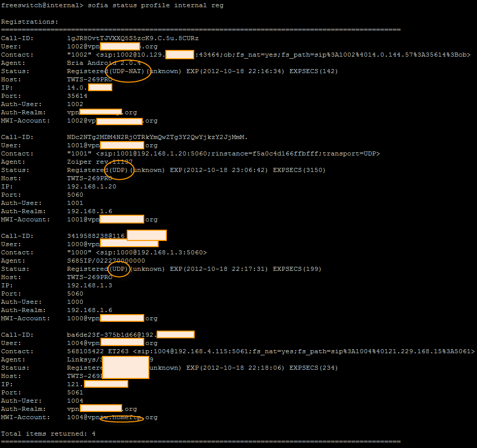Click the circled UDP status for user 1001

tap(118, 170)
